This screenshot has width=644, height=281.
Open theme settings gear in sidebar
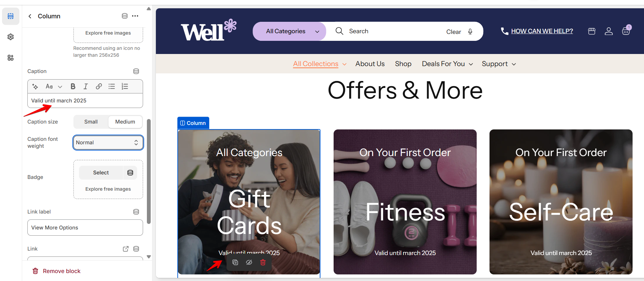coord(11,37)
